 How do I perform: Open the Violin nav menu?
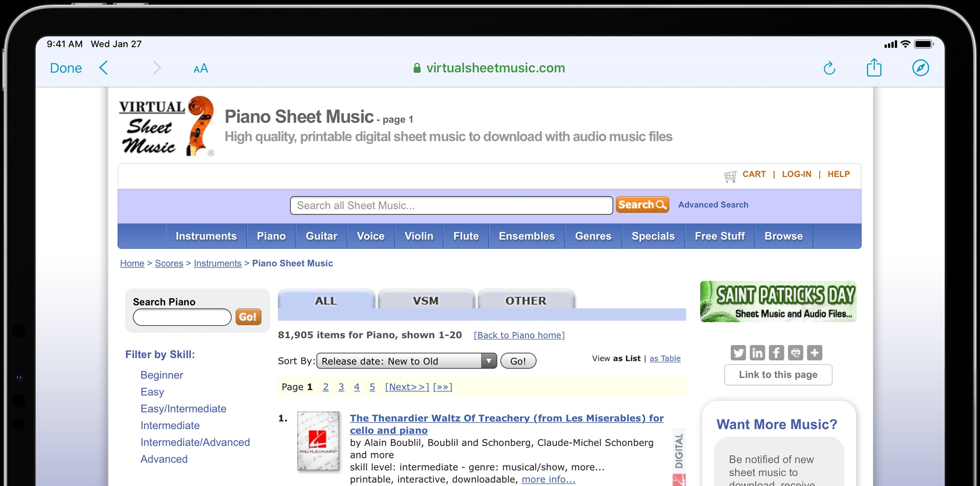point(419,236)
